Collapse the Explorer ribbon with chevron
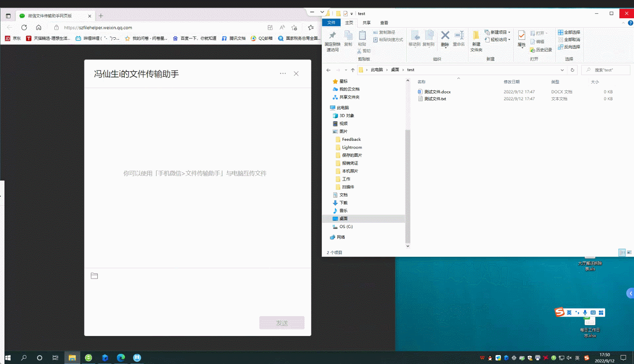Screen dimensions: 634x364 (623, 23)
